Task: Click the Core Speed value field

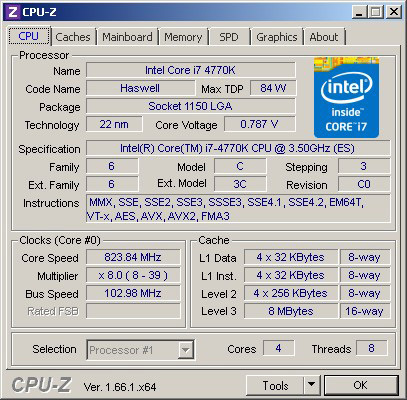Action: tap(133, 257)
